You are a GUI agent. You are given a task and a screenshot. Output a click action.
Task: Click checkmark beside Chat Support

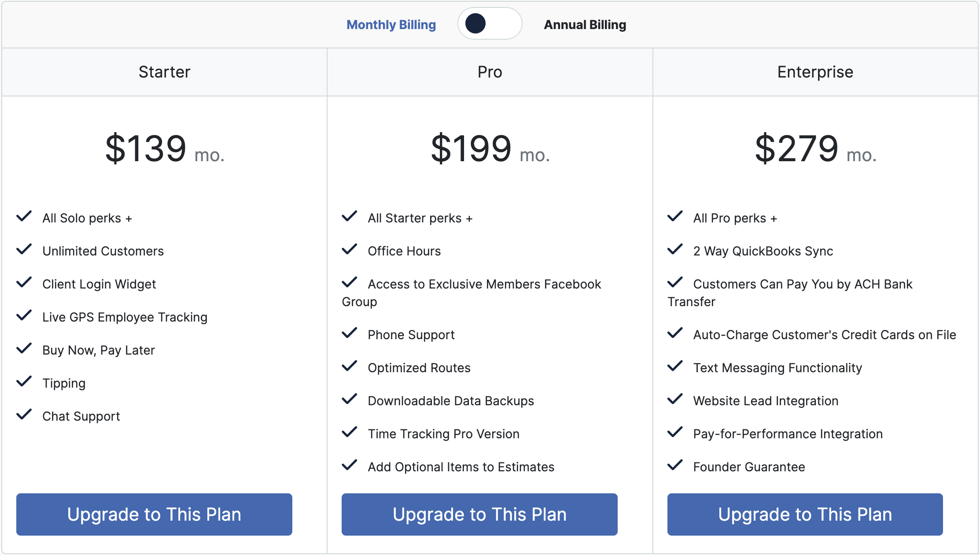(24, 414)
